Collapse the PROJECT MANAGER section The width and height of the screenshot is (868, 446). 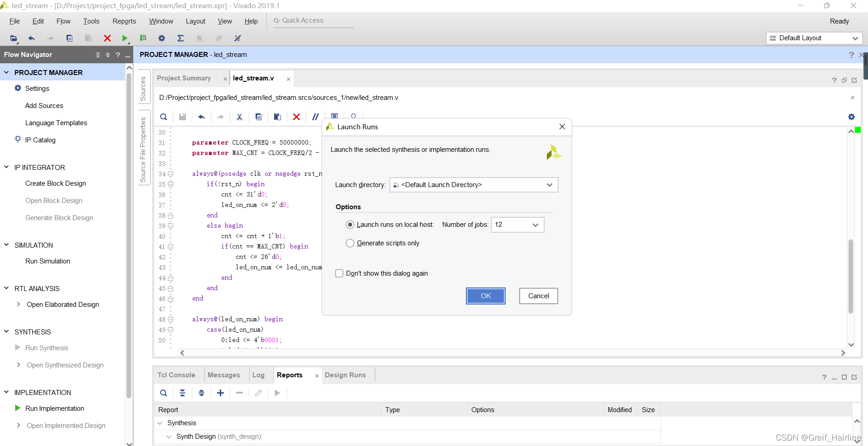click(x=6, y=72)
